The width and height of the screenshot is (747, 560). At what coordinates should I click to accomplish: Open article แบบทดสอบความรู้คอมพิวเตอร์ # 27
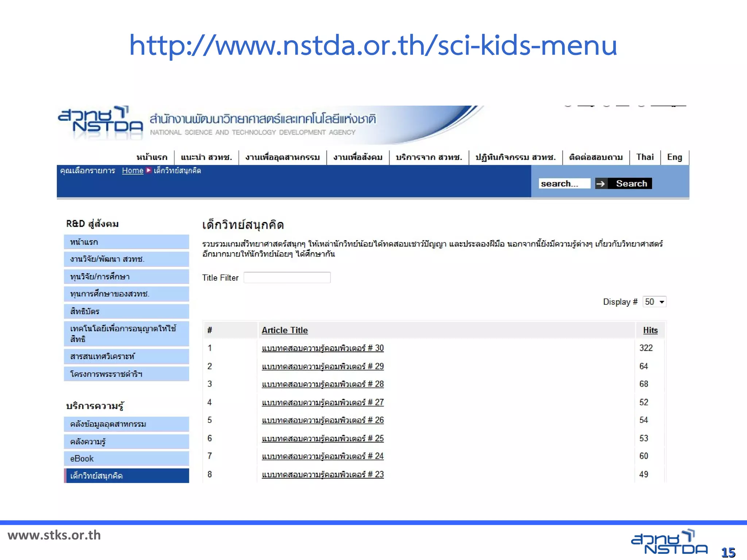323,402
